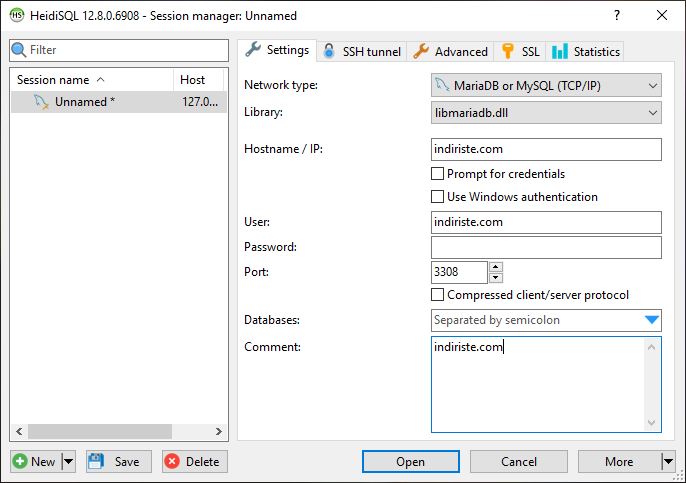This screenshot has height=483, width=686.
Task: Click the question mark help button
Action: [617, 16]
